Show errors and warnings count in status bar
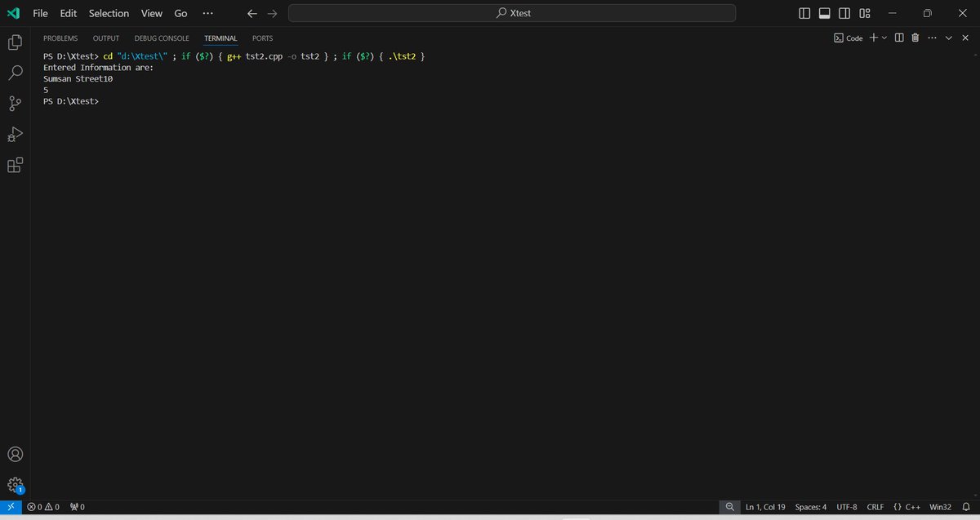This screenshot has height=520, width=980. click(43, 507)
